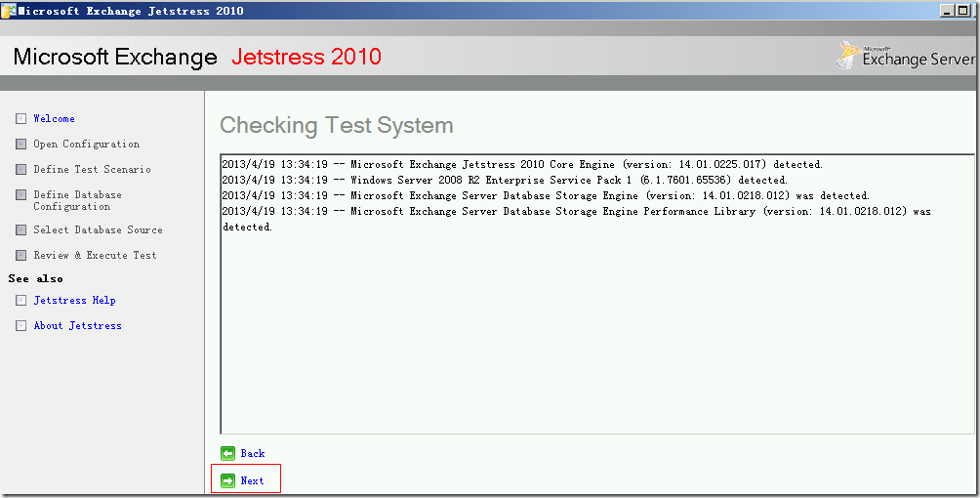Screen dimensions: 980x498
Task: Maximize the Jetstress window
Action: [x=963, y=11]
